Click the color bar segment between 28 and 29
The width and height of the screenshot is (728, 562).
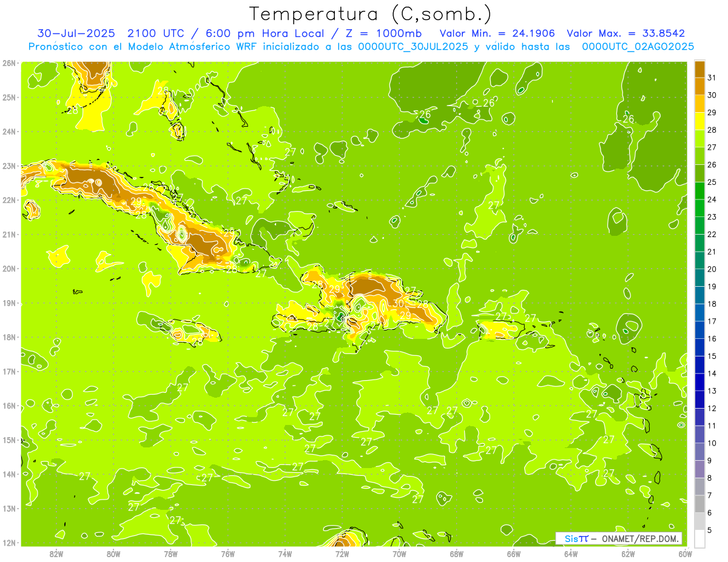coord(699,121)
